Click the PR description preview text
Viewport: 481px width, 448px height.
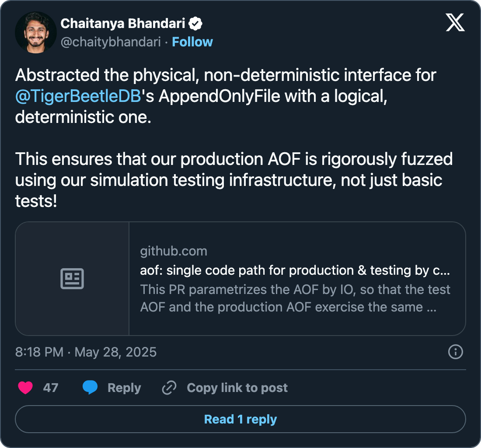[295, 298]
